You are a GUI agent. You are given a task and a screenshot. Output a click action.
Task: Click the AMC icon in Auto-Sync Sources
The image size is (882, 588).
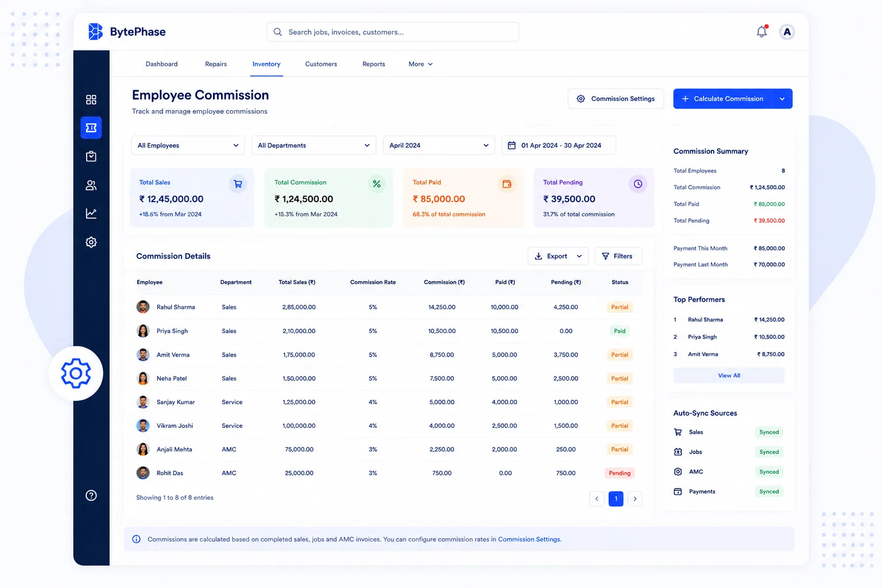coord(678,471)
